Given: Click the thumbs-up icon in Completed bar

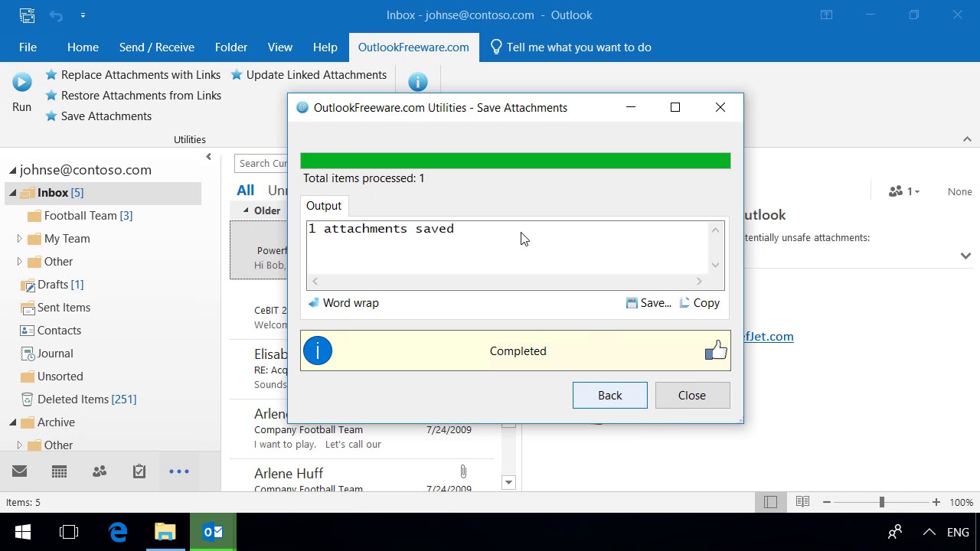Looking at the screenshot, I should pyautogui.click(x=716, y=350).
